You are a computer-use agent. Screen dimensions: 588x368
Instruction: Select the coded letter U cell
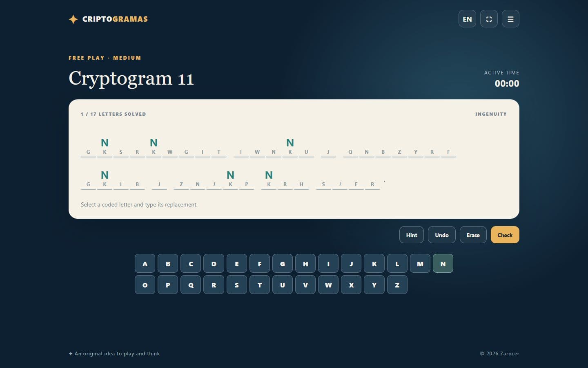coord(306,147)
